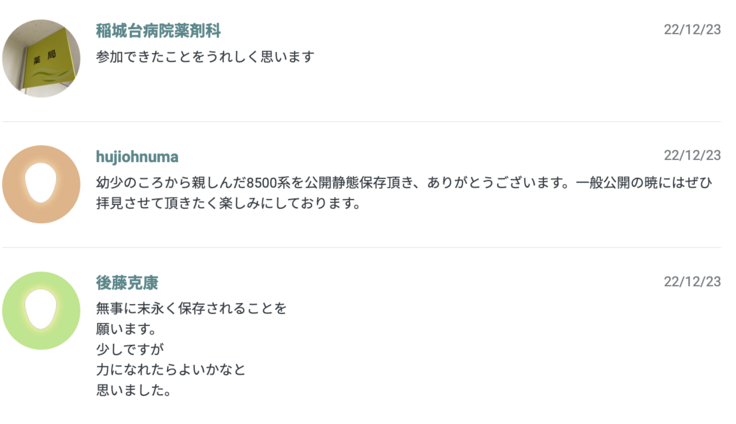Click the divider below 稲城台病院薬剤科's comment
The width and height of the screenshot is (736, 424).
point(362,122)
